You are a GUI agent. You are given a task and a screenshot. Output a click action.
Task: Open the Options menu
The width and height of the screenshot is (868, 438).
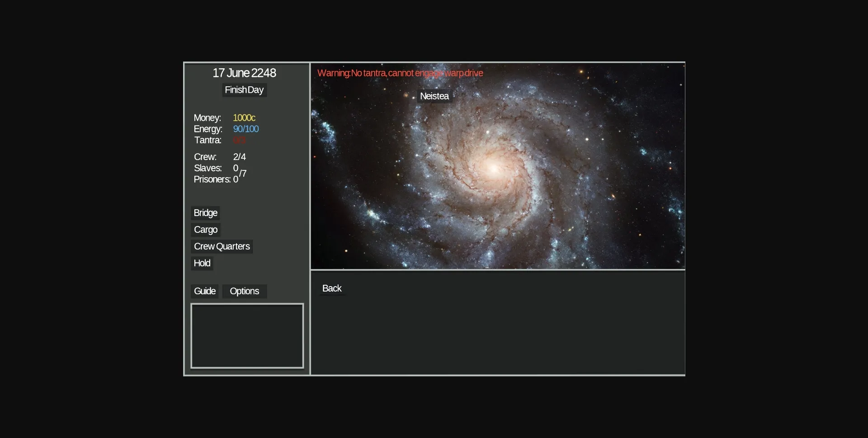tap(244, 291)
